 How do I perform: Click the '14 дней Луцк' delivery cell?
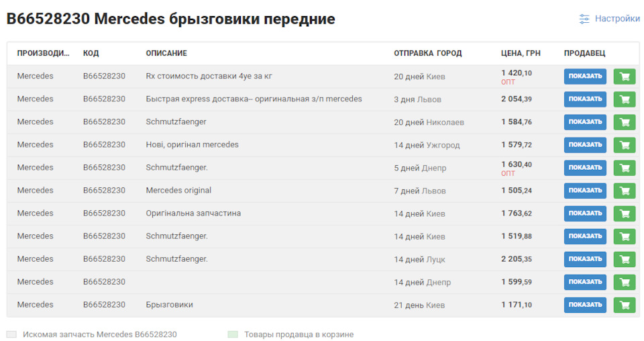[x=419, y=259]
